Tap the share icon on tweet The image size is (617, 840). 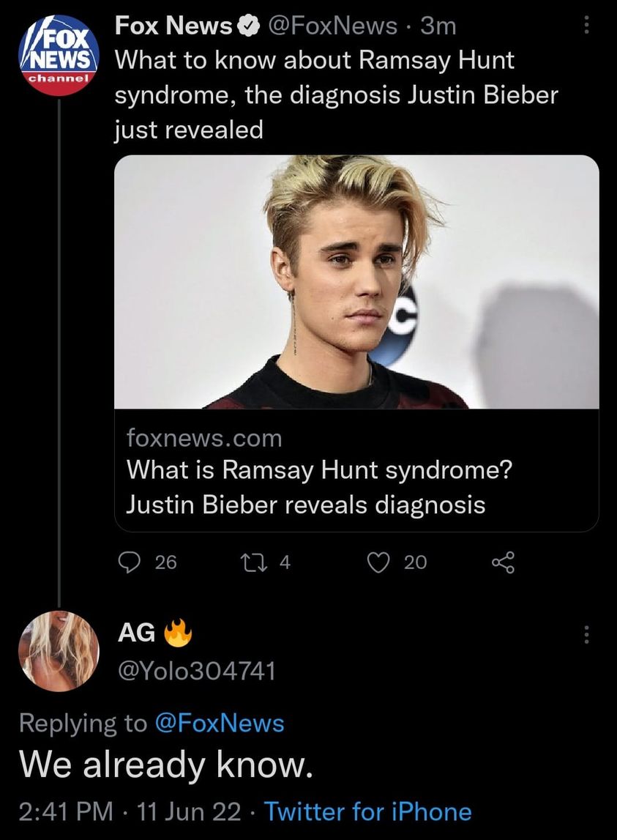click(504, 562)
